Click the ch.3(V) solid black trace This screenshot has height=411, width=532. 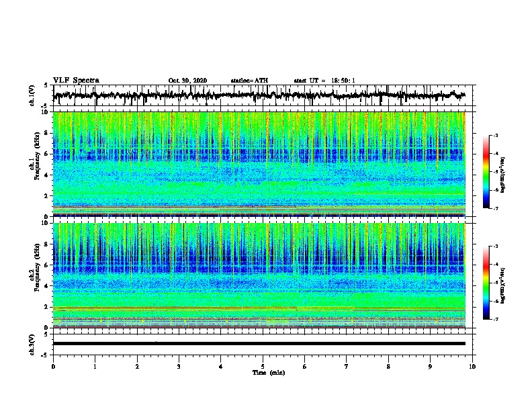259,344
